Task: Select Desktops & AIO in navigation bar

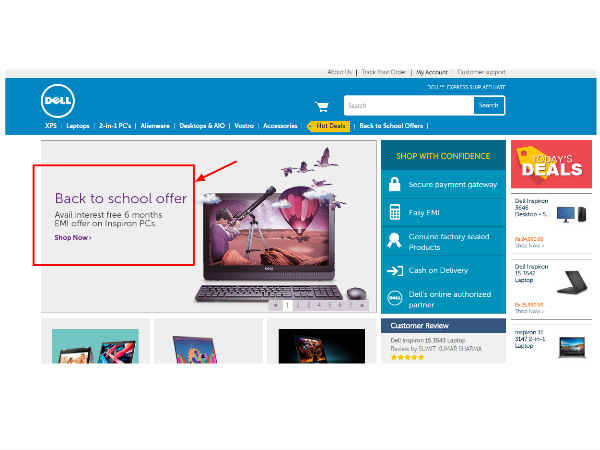Action: pyautogui.click(x=203, y=126)
